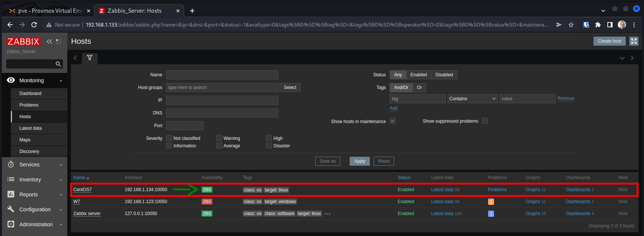Image resolution: width=644 pixels, height=236 pixels.
Task: Reload the page in browser
Action: pyautogui.click(x=34, y=25)
